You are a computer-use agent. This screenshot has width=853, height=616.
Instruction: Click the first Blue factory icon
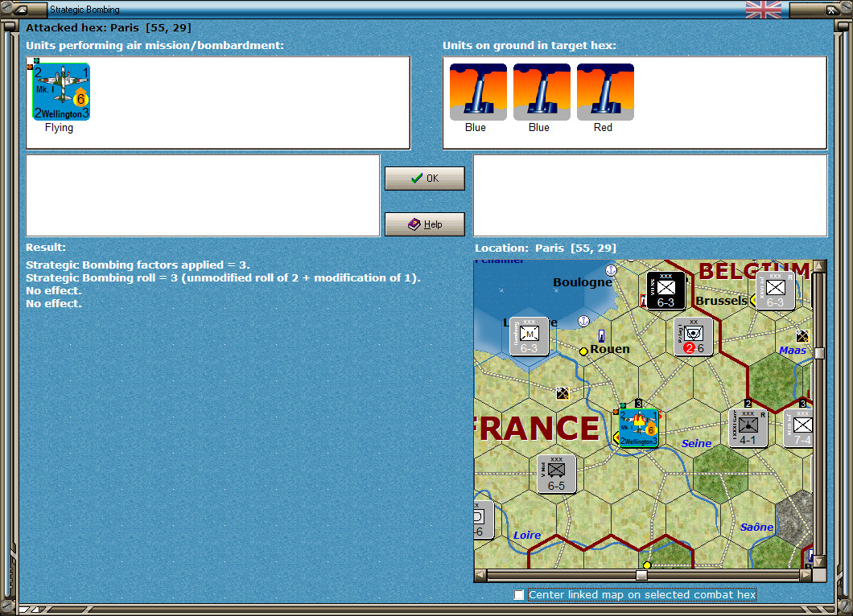pyautogui.click(x=478, y=92)
